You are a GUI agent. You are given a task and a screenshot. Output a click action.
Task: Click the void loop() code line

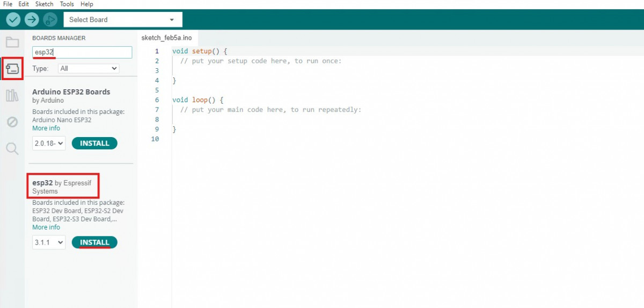click(x=197, y=100)
